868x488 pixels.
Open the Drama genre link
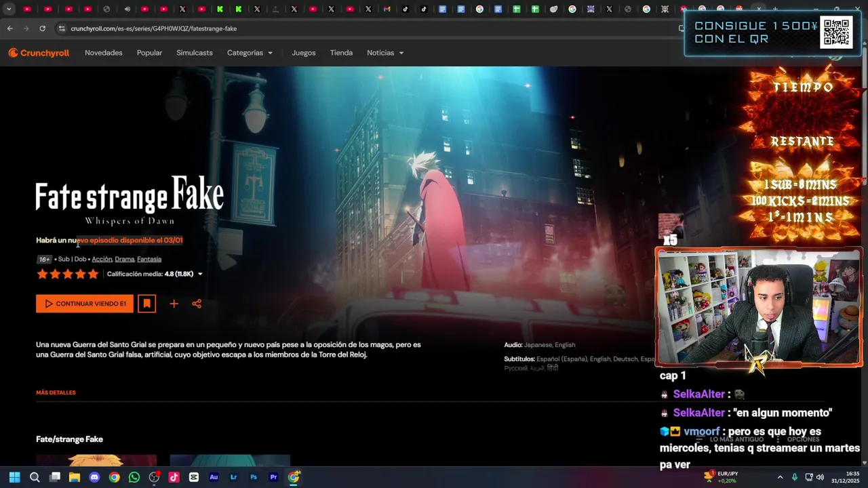[x=125, y=259]
